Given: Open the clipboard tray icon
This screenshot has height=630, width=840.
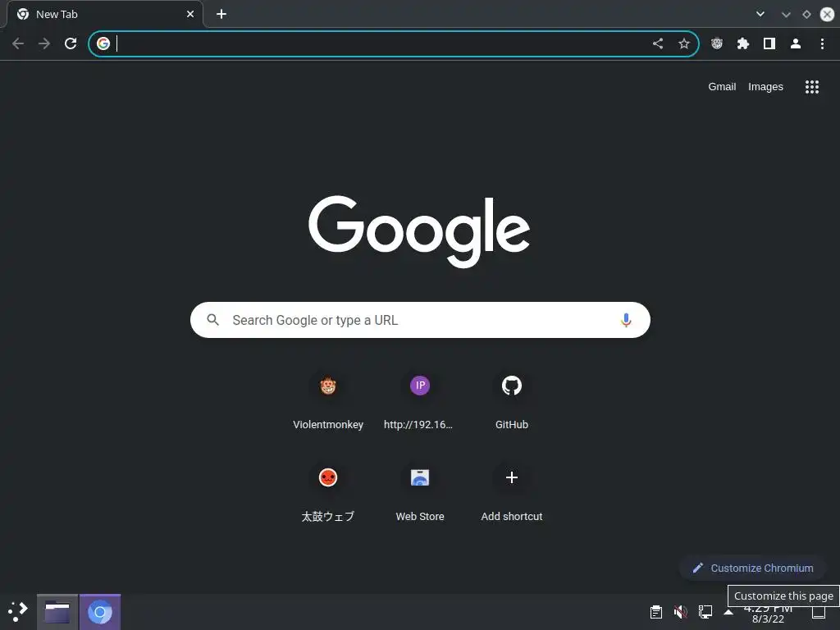Looking at the screenshot, I should point(655,612).
